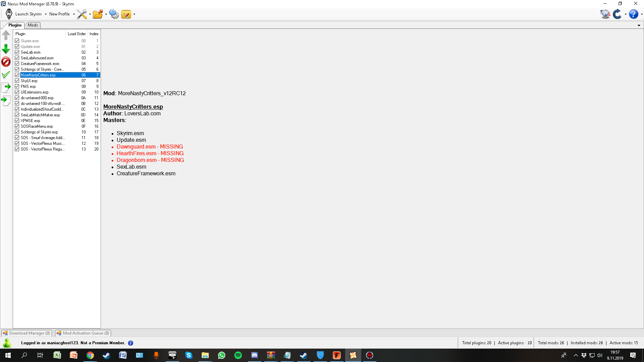Click the export load order icon
Image resolution: width=644 pixels, height=362 pixels.
point(6,87)
